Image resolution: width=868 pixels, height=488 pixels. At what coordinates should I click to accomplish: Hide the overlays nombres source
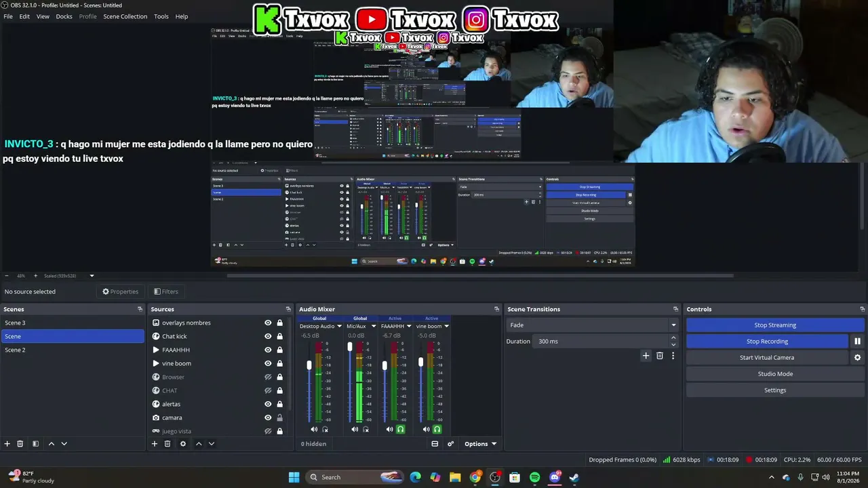coord(268,323)
